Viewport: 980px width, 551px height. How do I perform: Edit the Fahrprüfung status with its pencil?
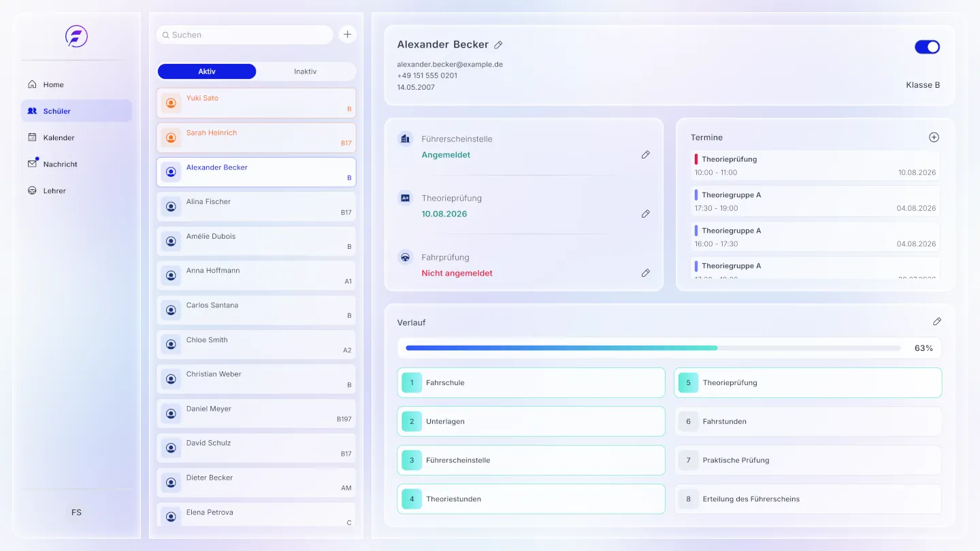pyautogui.click(x=645, y=273)
